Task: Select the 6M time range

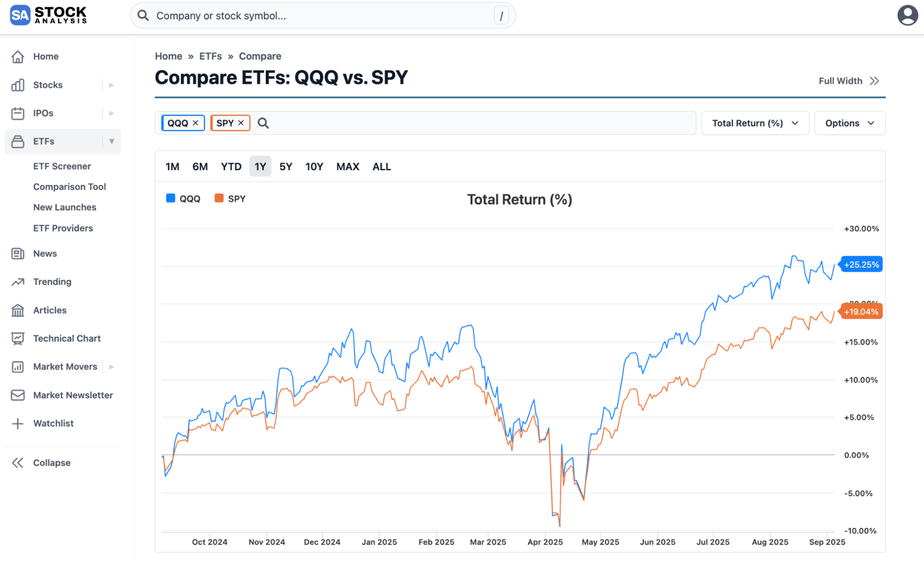Action: [200, 167]
